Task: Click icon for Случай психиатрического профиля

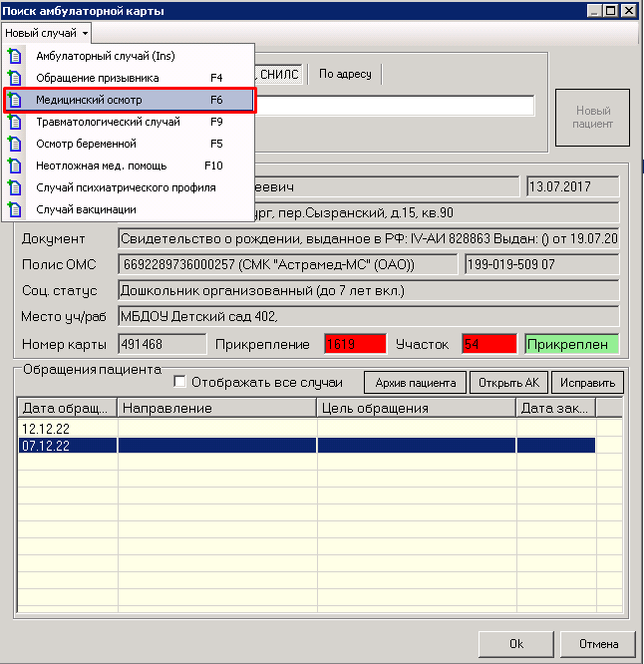Action: click(15, 187)
